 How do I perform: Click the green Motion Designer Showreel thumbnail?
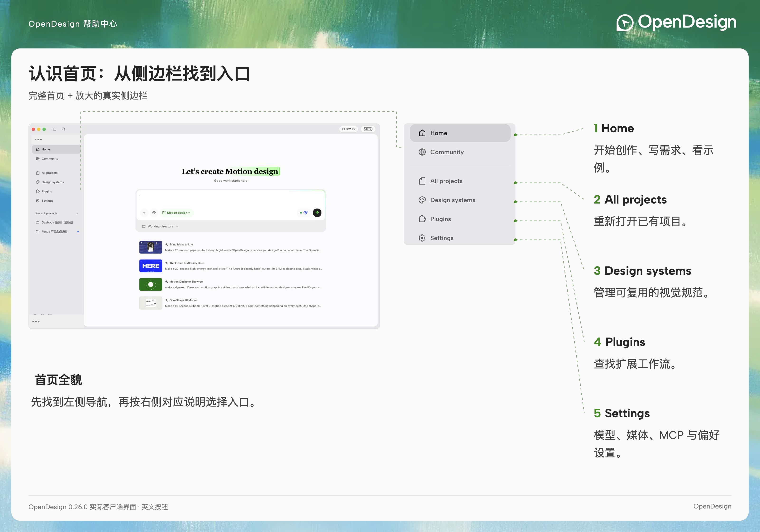pos(151,284)
